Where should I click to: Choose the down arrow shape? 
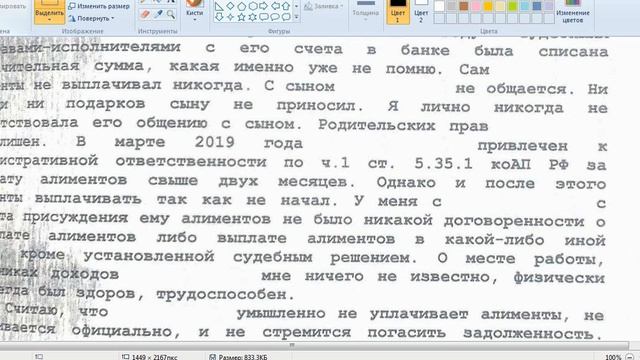(219, 17)
